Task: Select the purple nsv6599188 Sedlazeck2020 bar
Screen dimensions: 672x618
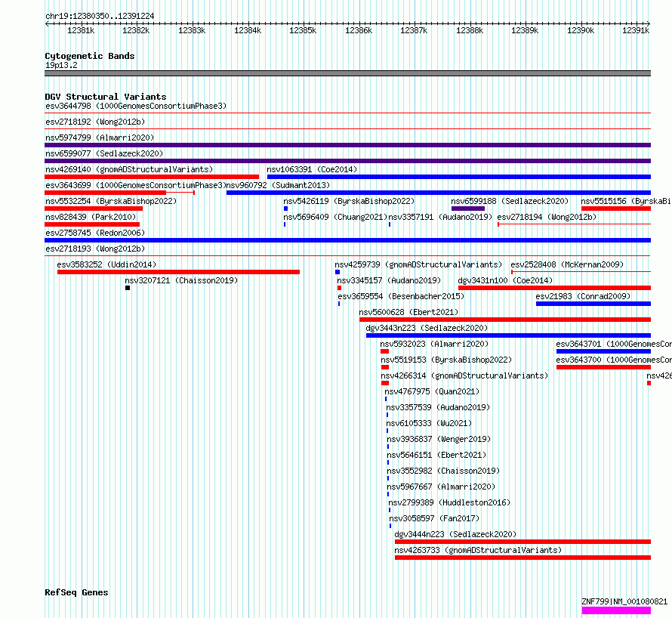Action: click(468, 209)
